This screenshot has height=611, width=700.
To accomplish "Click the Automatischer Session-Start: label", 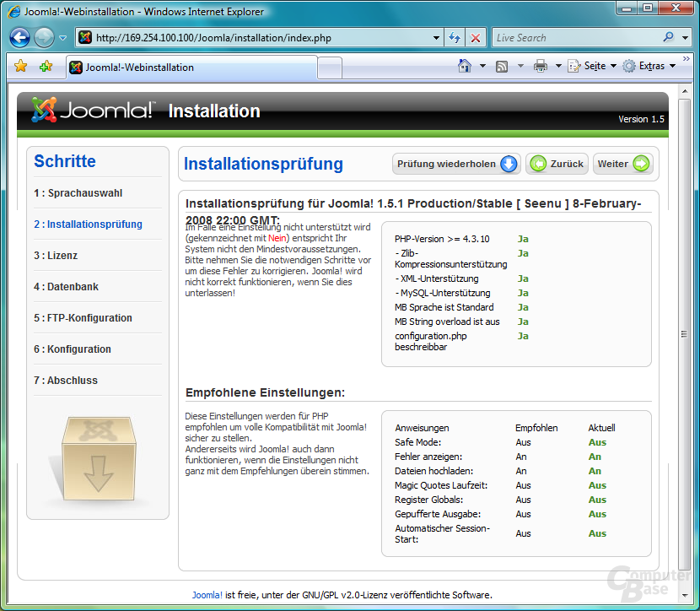I will click(443, 533).
